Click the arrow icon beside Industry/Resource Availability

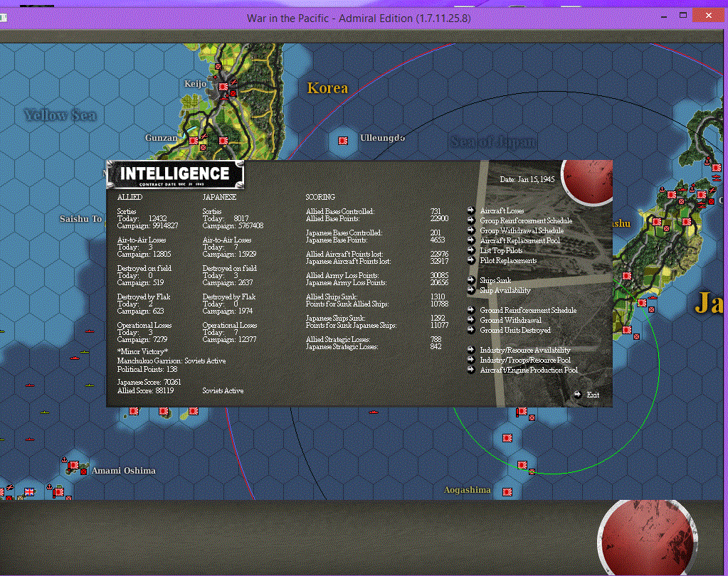click(471, 350)
